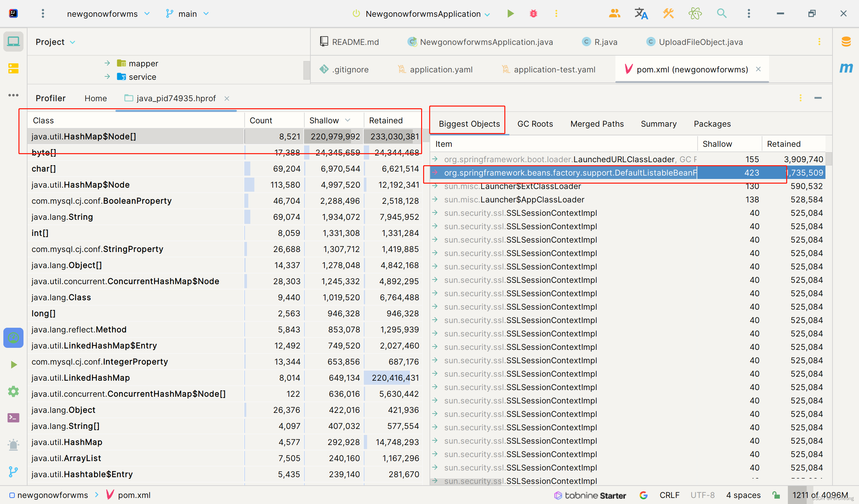The height and width of the screenshot is (504, 859).
Task: Open the Terminal tool window icon
Action: [x=13, y=418]
